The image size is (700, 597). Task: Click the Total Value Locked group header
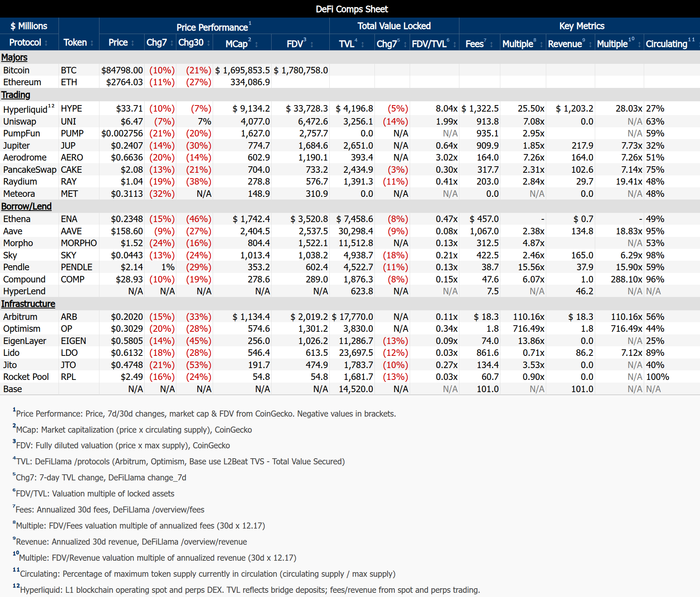tap(394, 26)
